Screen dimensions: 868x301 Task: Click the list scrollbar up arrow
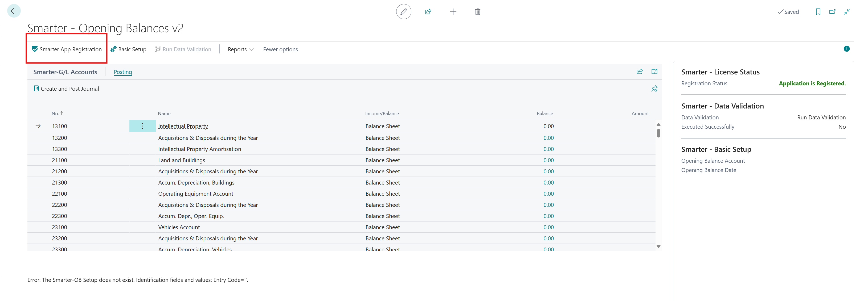pos(658,125)
